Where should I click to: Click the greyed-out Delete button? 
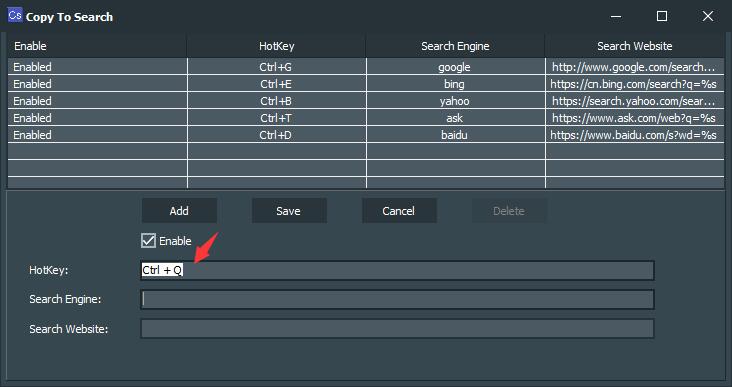[509, 211]
